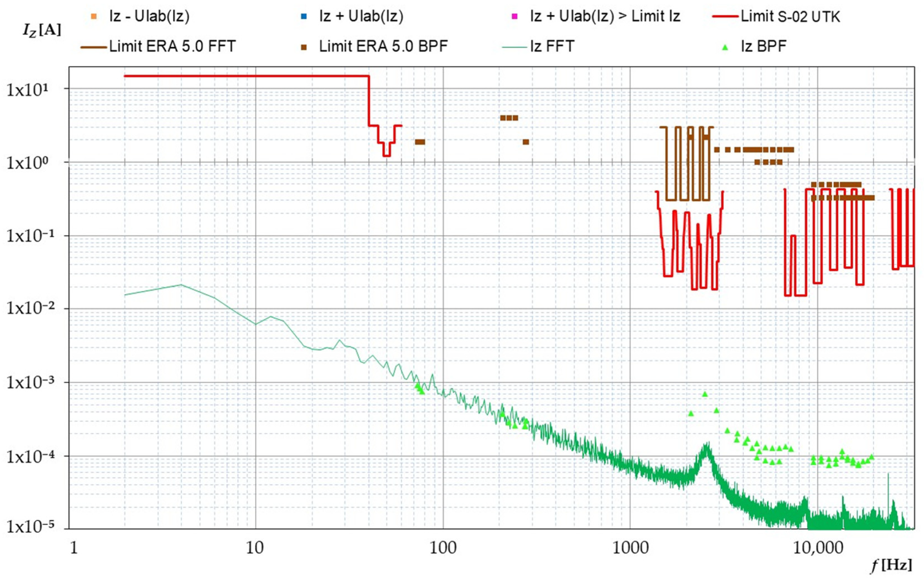Click the magenta limit-exceeded legend marker
The height and width of the screenshot is (583, 924).
[515, 16]
